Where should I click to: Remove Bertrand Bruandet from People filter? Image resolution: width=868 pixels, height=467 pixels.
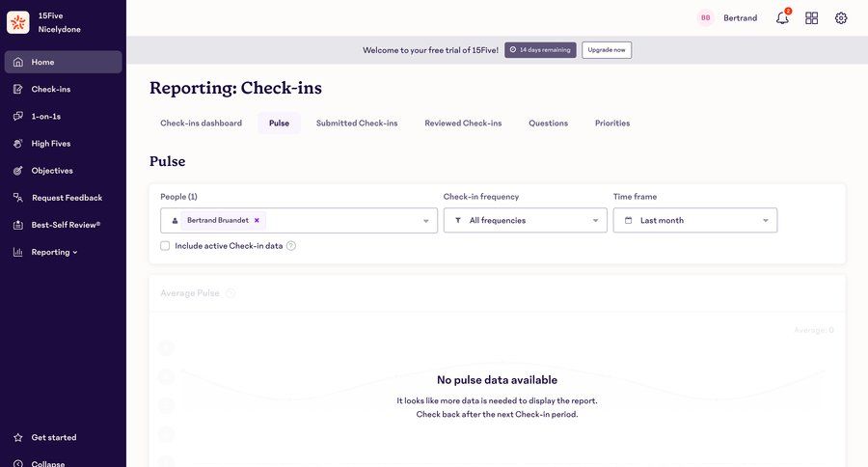coord(257,220)
